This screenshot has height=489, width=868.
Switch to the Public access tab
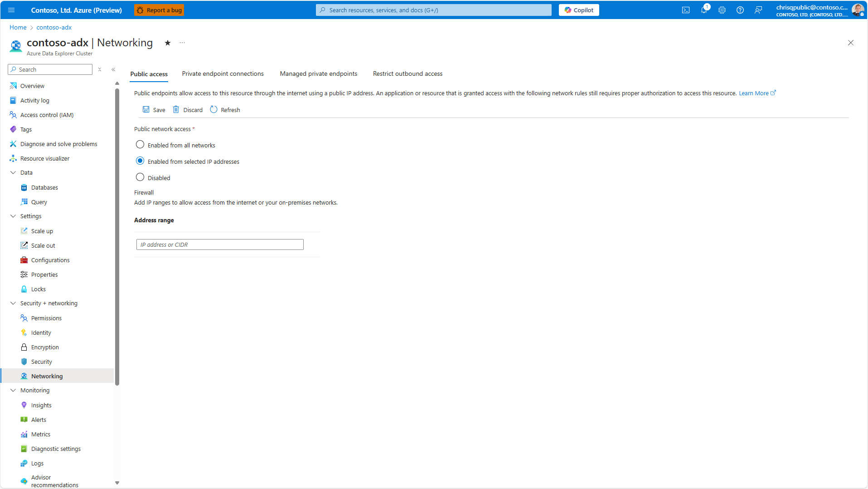pos(149,74)
